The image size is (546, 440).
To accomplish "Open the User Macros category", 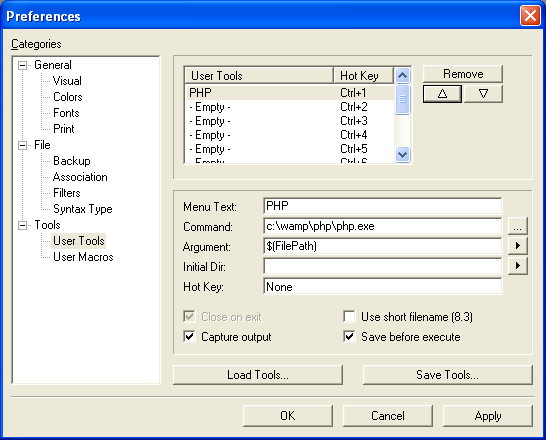I will [83, 257].
